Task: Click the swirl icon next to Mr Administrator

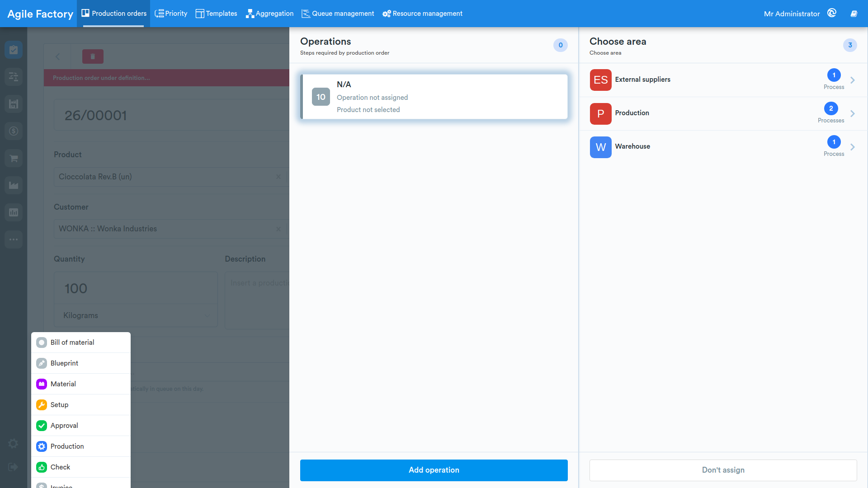Action: coord(832,13)
